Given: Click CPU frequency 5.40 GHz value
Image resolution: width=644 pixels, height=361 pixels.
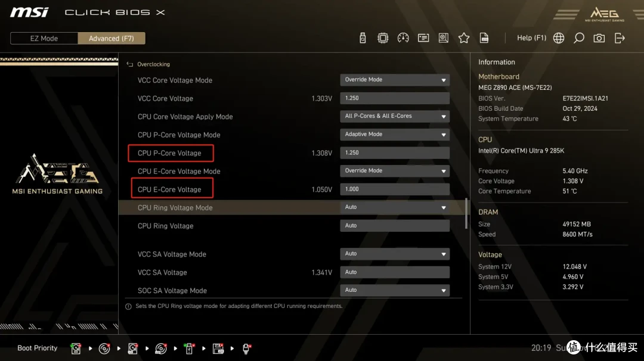Looking at the screenshot, I should [575, 171].
